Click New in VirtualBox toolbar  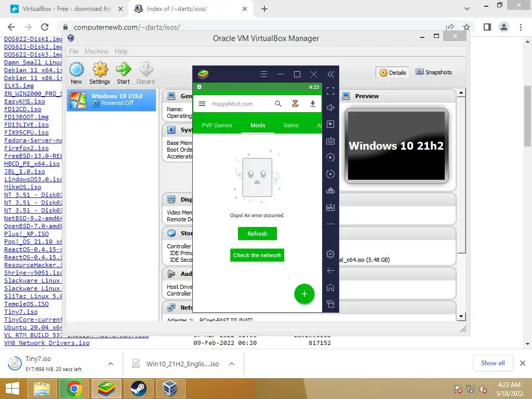(76, 73)
